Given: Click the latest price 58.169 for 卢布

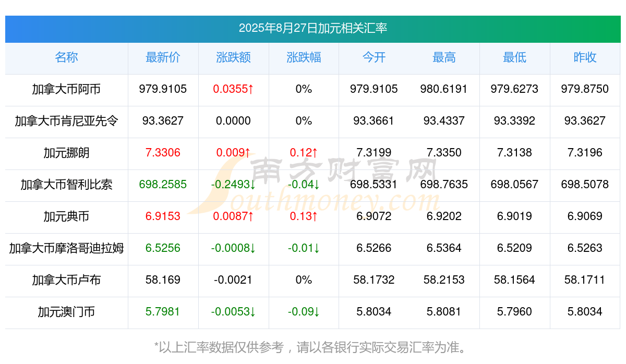Looking at the screenshot, I should pyautogui.click(x=163, y=280).
